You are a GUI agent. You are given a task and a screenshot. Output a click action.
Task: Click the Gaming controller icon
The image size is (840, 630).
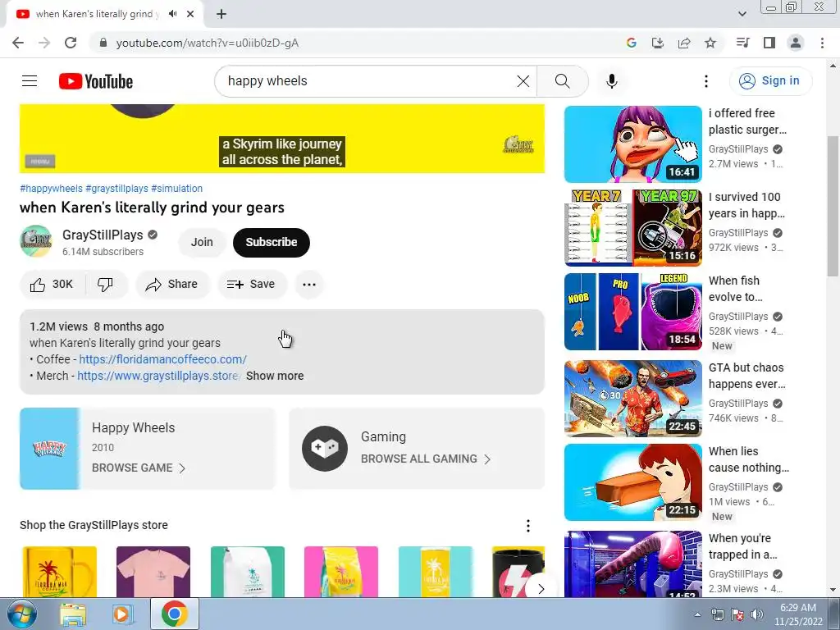tap(325, 449)
